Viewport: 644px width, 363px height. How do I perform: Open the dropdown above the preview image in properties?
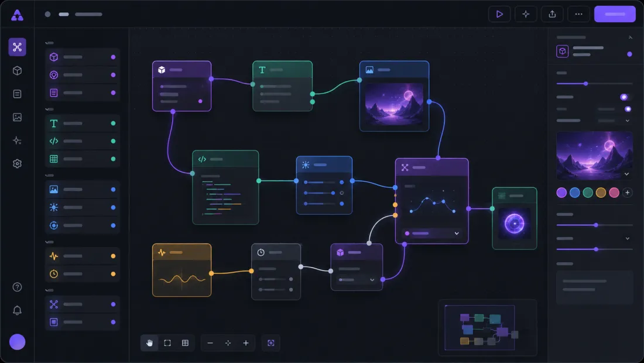pyautogui.click(x=614, y=121)
